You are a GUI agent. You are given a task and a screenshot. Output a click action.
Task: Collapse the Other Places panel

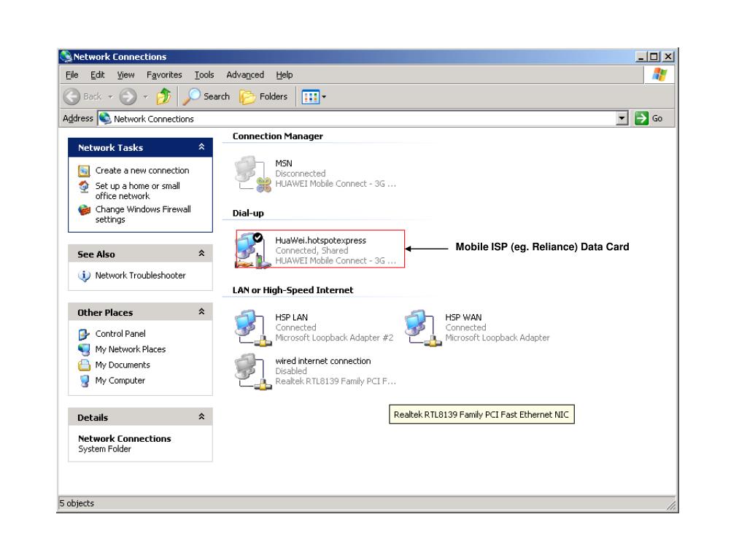(201, 312)
